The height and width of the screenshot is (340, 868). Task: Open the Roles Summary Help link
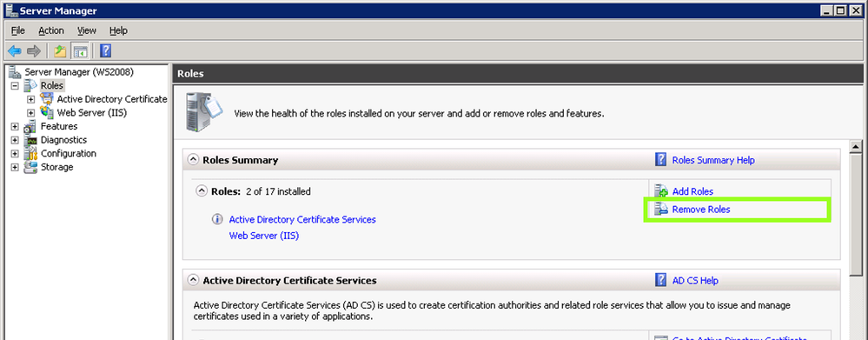pos(713,160)
